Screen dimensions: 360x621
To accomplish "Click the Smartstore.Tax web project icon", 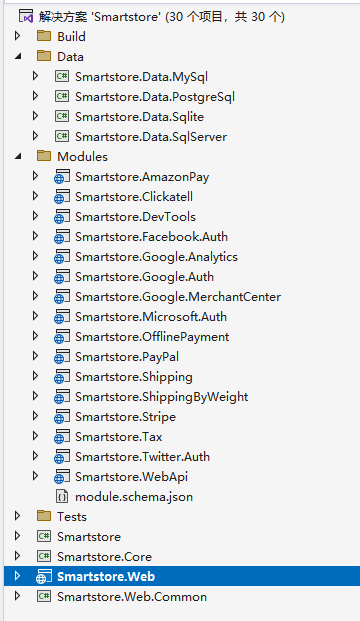I will pos(62,436).
